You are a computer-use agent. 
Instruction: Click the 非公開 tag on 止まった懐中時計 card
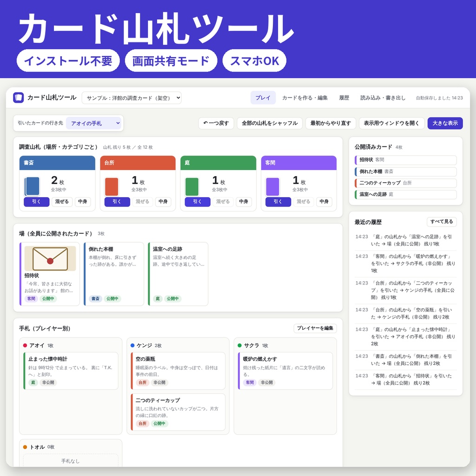point(48,383)
